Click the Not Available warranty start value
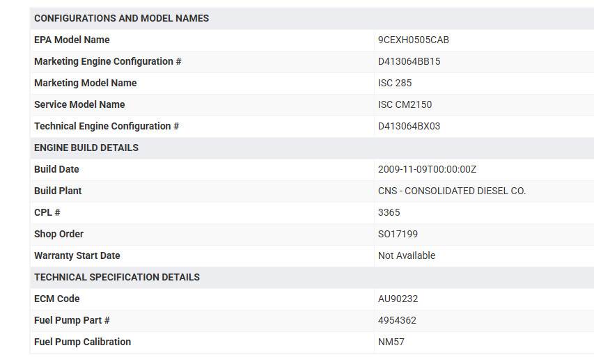The width and height of the screenshot is (594, 364). point(407,255)
